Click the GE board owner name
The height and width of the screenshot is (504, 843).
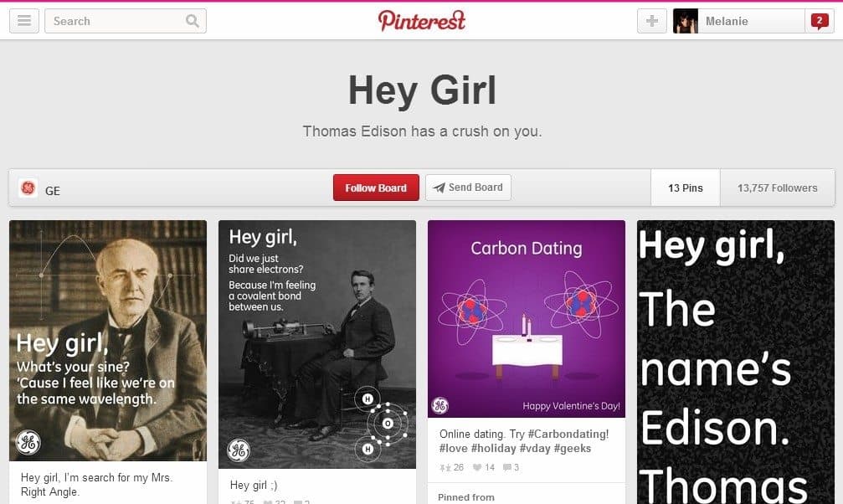point(53,191)
